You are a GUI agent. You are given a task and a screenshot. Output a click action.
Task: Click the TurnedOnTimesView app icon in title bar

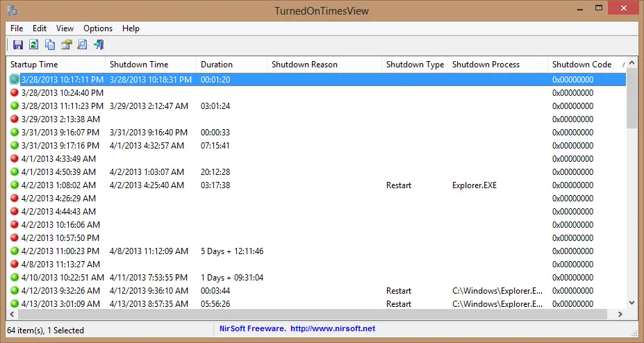tap(13, 10)
